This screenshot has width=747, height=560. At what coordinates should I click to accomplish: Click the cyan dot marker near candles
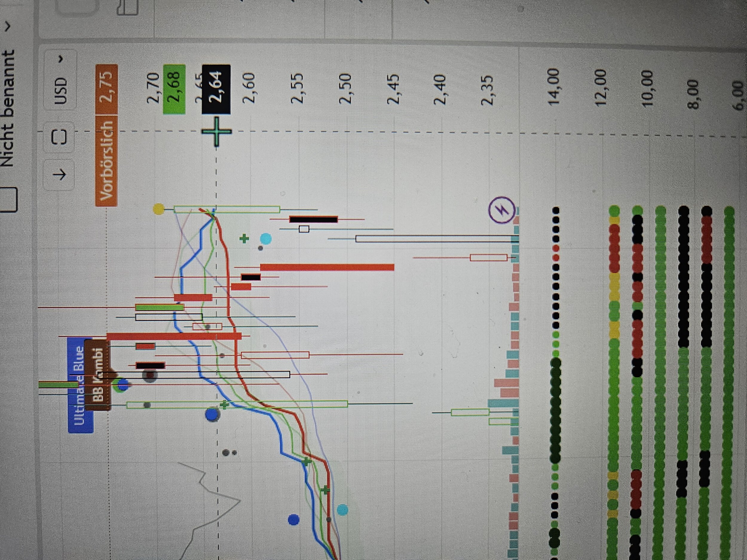coord(266,239)
